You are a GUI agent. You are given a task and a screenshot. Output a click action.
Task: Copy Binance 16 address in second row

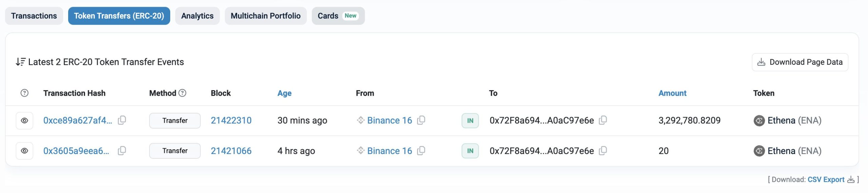coord(421,151)
